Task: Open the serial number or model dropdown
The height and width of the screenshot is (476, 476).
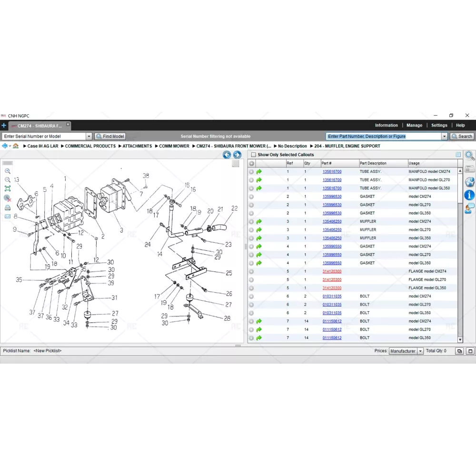Action: tap(89, 136)
